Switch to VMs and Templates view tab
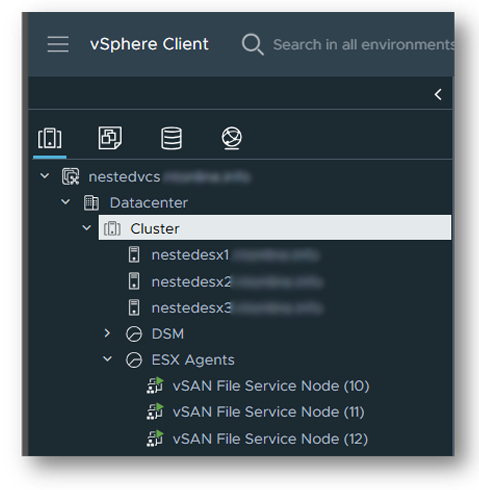Viewport: 479px width, 490px height. click(x=110, y=137)
